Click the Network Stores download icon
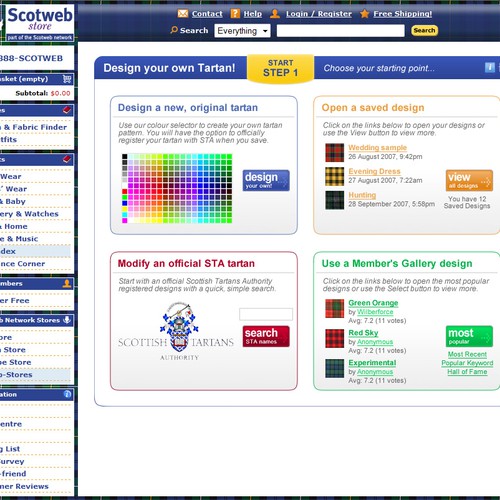500x500 pixels. (x=67, y=320)
